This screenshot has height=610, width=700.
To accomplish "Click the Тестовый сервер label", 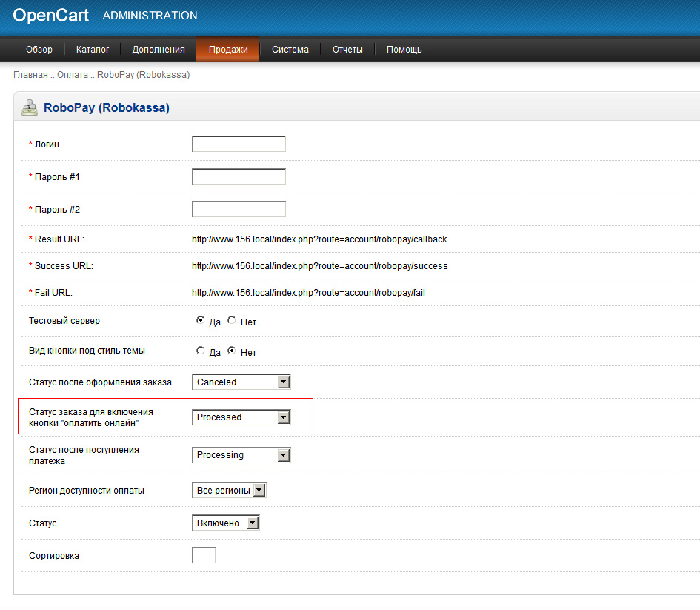I will click(x=64, y=321).
